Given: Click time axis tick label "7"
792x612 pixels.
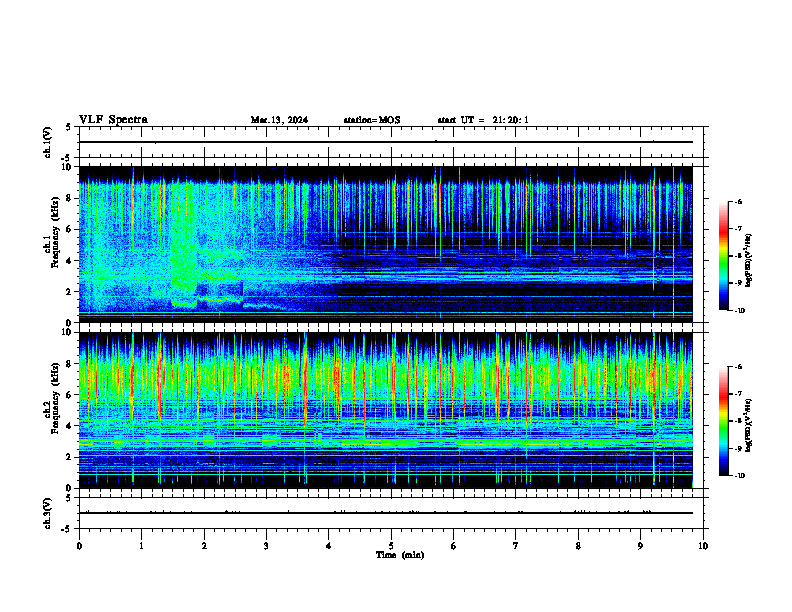Looking at the screenshot, I should pos(516,546).
